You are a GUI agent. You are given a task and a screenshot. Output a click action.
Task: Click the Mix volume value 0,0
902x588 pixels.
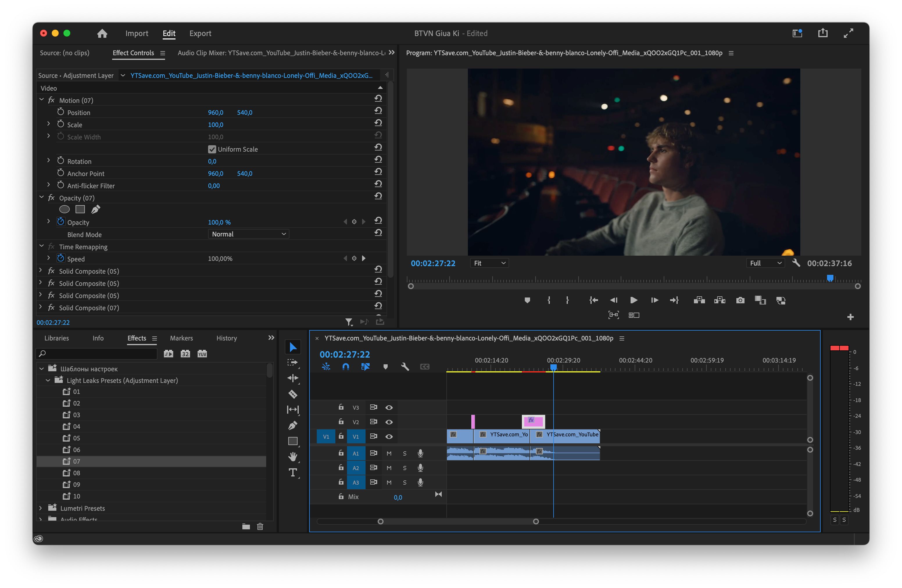pyautogui.click(x=398, y=497)
